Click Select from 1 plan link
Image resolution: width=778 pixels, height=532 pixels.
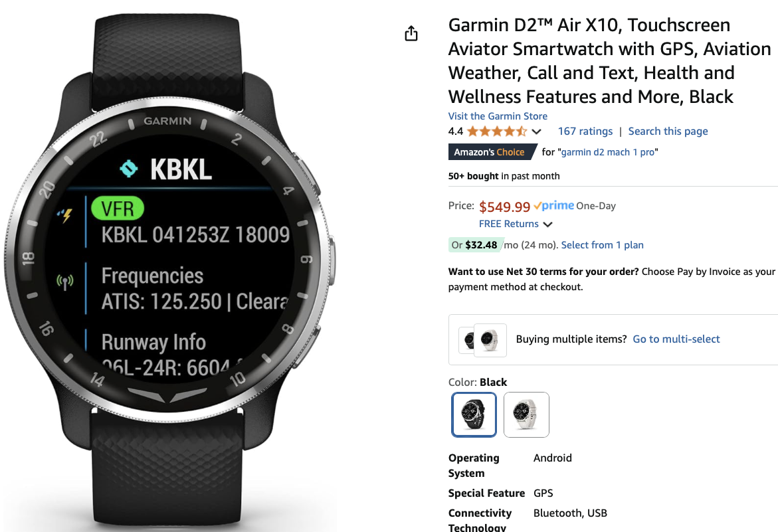click(602, 245)
